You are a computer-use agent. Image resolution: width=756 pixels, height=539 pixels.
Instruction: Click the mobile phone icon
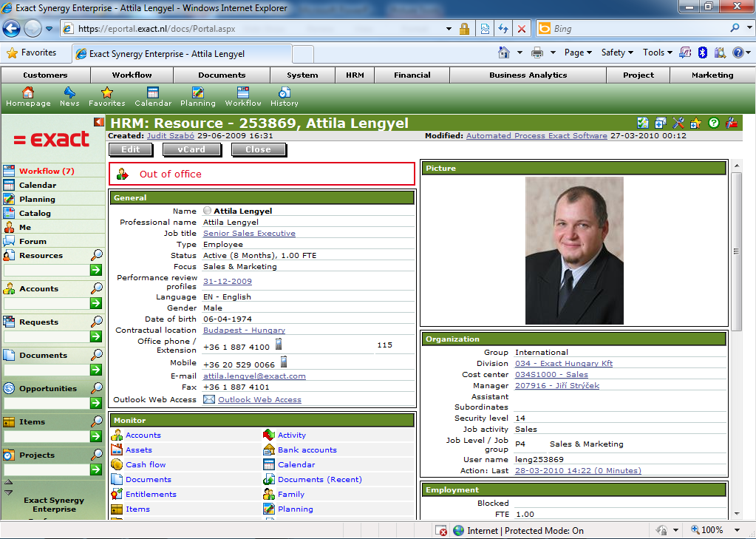click(x=284, y=362)
